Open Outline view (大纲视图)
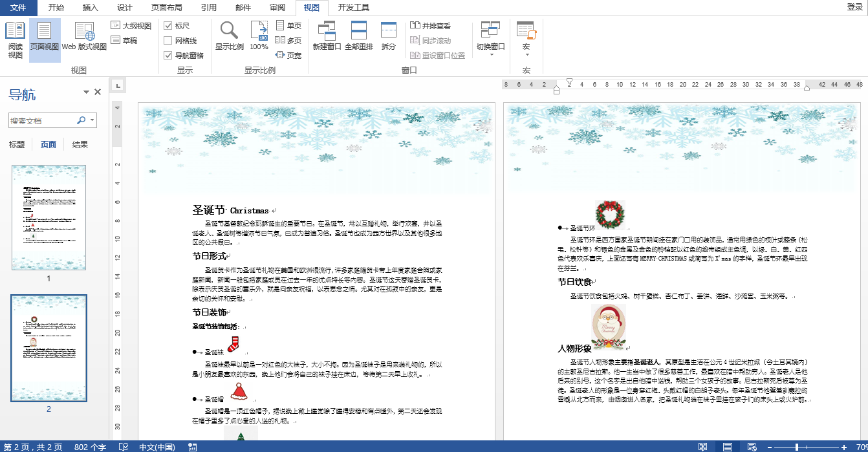 pos(131,26)
